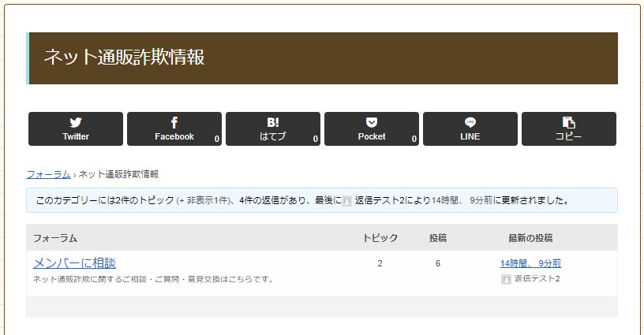Click the page heading ネット通販詐欺情報
Screen dimensions: 644x335
[124, 57]
